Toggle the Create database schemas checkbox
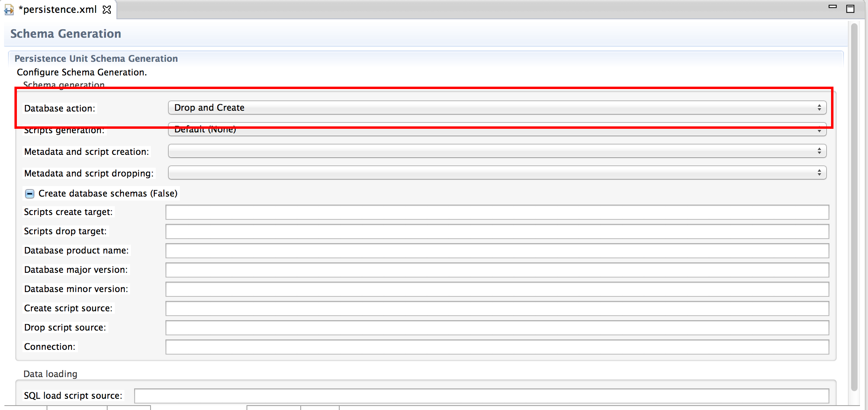This screenshot has height=410, width=868. pyautogui.click(x=30, y=194)
